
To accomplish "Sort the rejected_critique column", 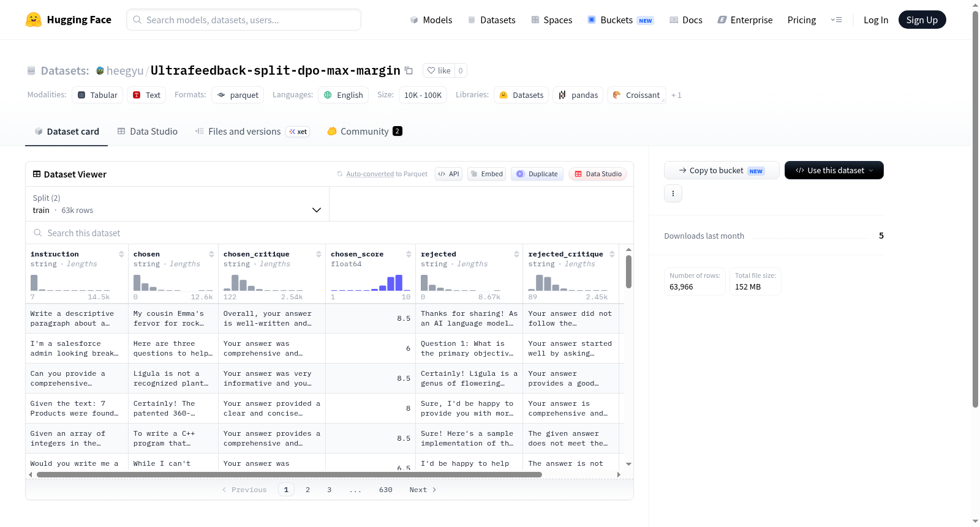I will pyautogui.click(x=612, y=254).
